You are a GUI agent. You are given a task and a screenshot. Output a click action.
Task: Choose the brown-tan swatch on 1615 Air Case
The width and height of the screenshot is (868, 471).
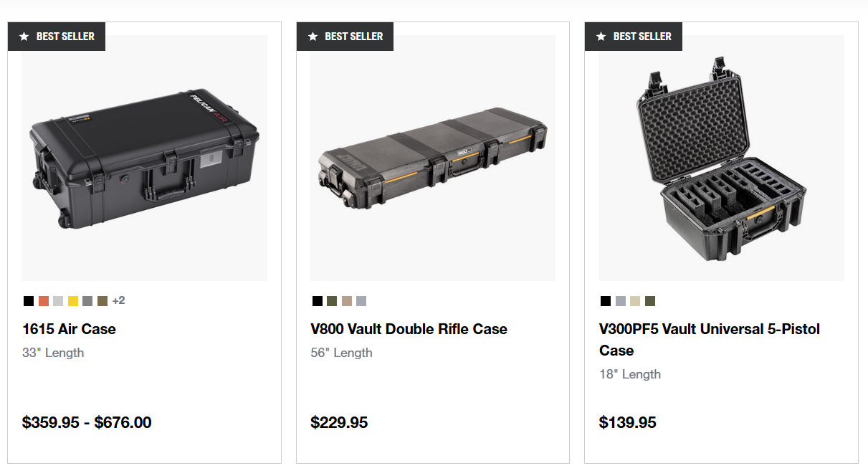tap(102, 301)
